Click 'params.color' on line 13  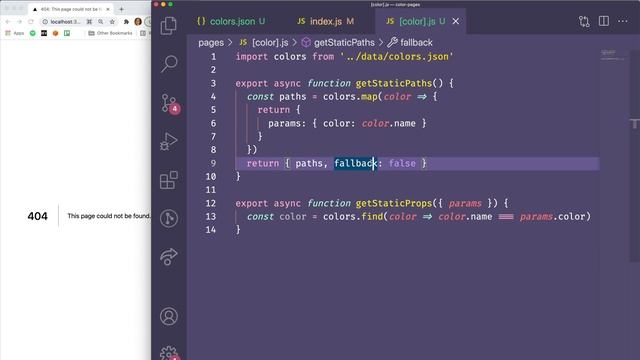pyautogui.click(x=553, y=217)
